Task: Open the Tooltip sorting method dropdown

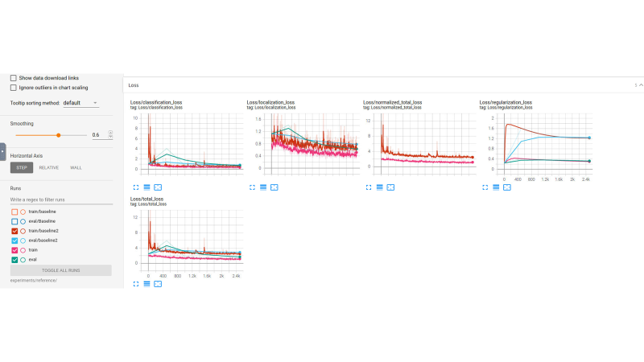Action: pos(81,103)
